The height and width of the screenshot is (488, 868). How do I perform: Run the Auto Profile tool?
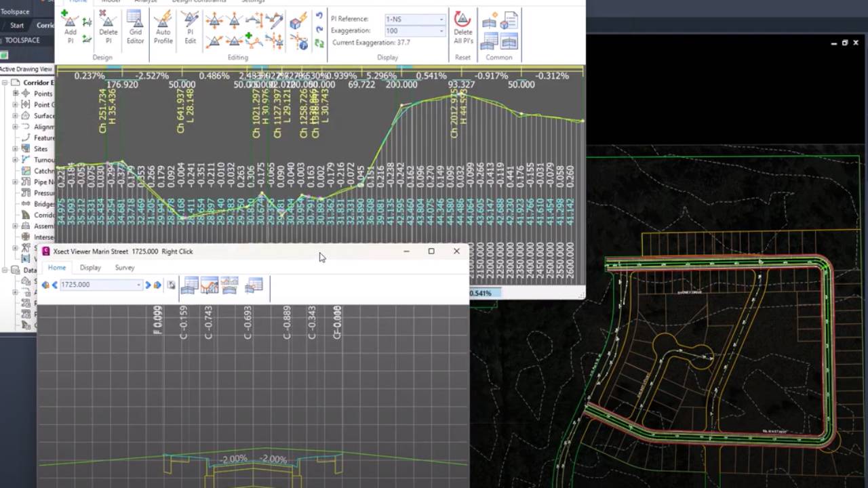click(163, 27)
